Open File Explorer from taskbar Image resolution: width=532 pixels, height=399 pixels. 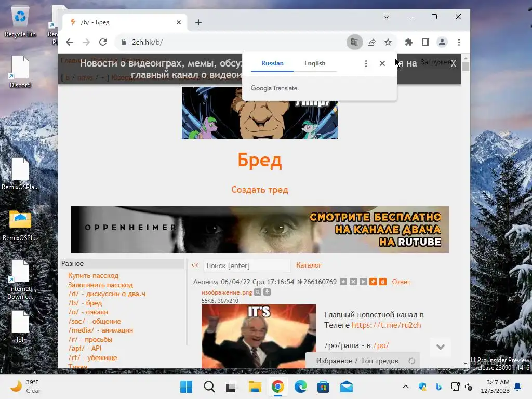[255, 387]
